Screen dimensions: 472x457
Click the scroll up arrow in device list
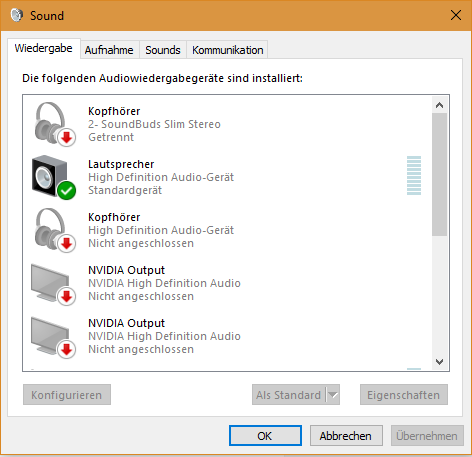coord(439,105)
